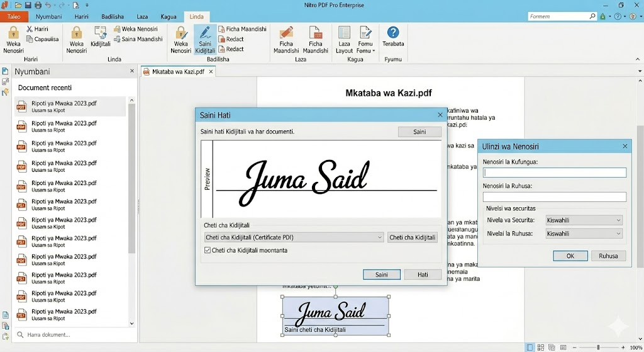This screenshot has height=352, width=644.
Task: Click the Kidijitali certificate icon in ribbon
Action: tap(100, 36)
